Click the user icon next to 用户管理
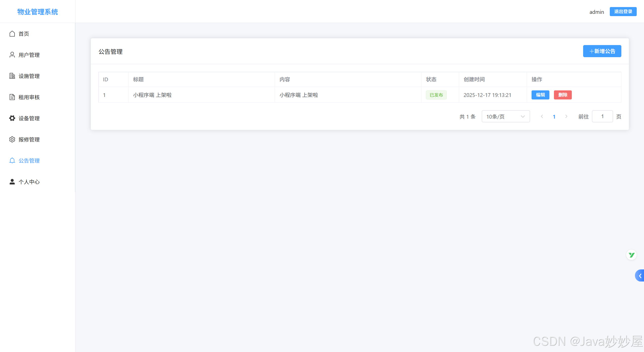This screenshot has width=644, height=352. coord(12,55)
